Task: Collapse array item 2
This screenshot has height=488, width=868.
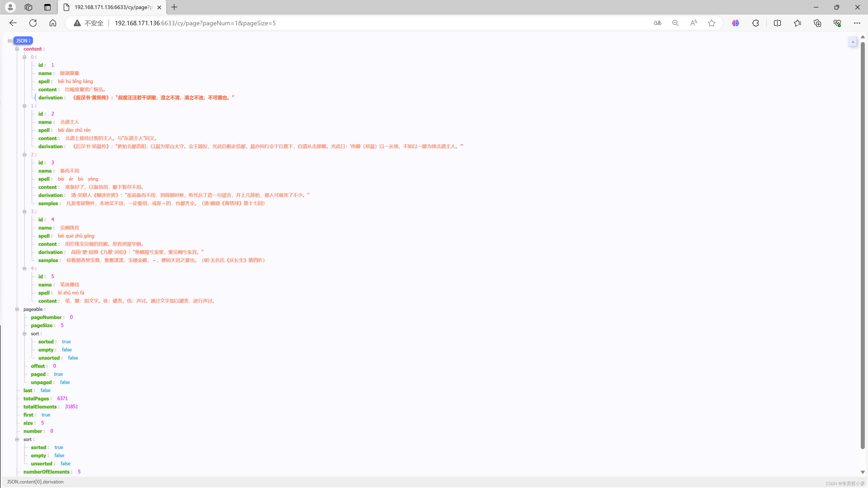Action: [24, 155]
